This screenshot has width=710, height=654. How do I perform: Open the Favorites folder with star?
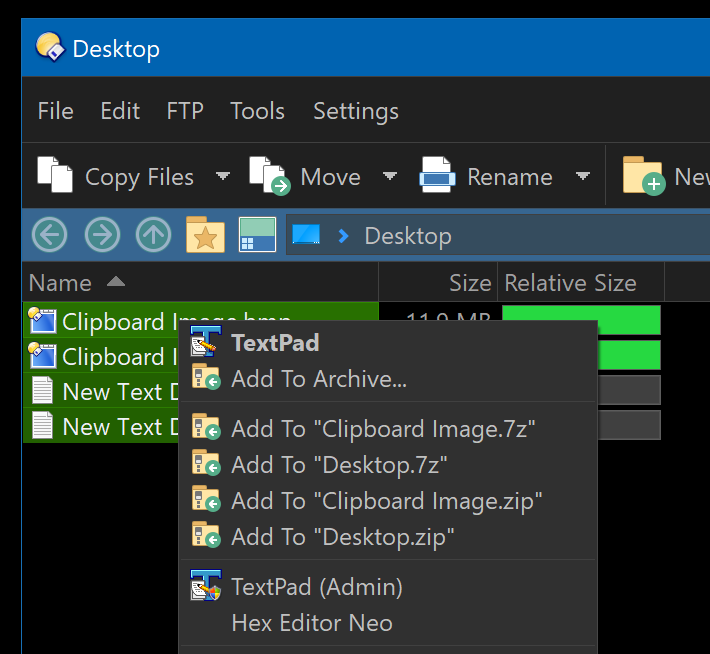[205, 235]
